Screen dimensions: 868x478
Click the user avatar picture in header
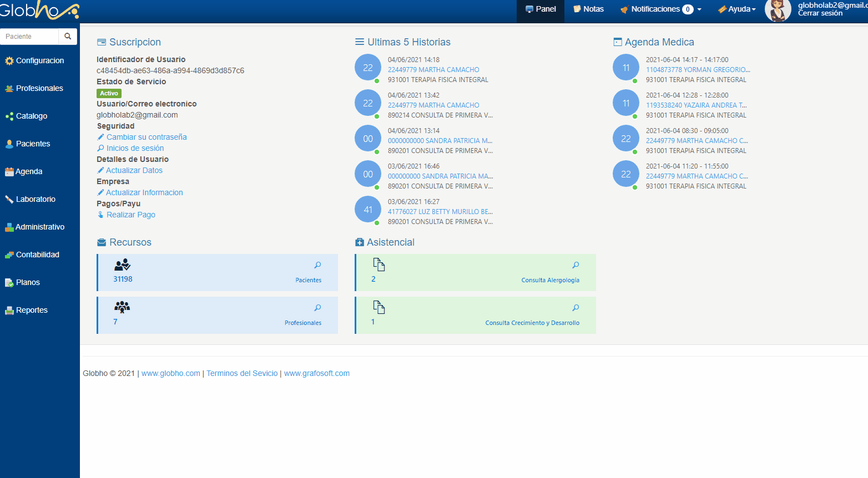click(x=778, y=11)
